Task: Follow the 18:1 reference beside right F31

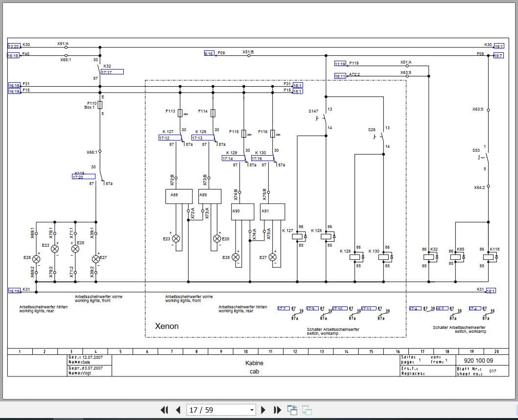Action: point(298,85)
